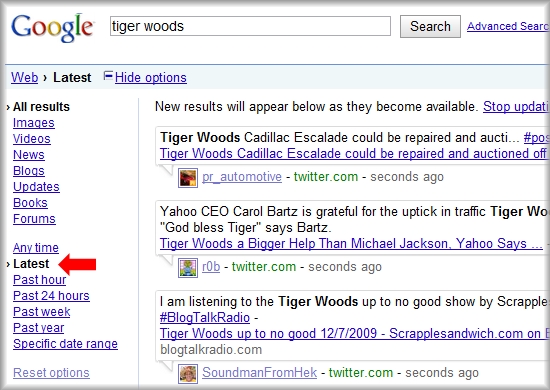The height and width of the screenshot is (390, 550).
Task: Select the Any time filter
Action: [x=36, y=248]
